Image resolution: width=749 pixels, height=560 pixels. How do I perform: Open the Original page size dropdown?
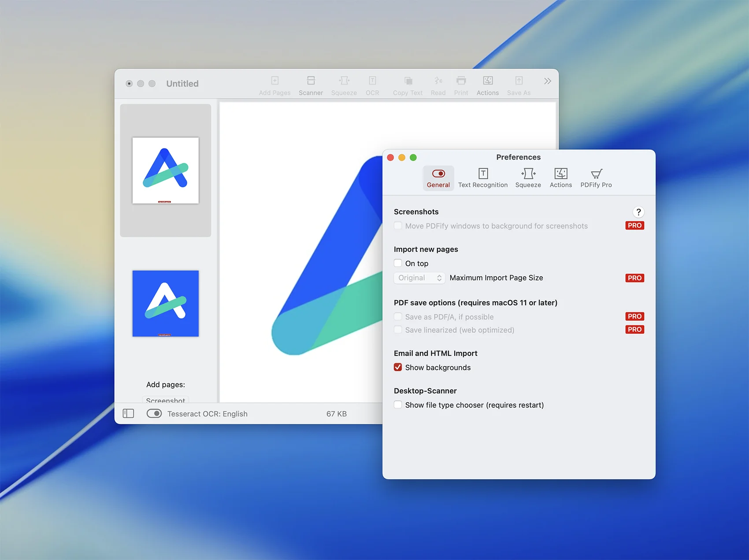pyautogui.click(x=419, y=278)
